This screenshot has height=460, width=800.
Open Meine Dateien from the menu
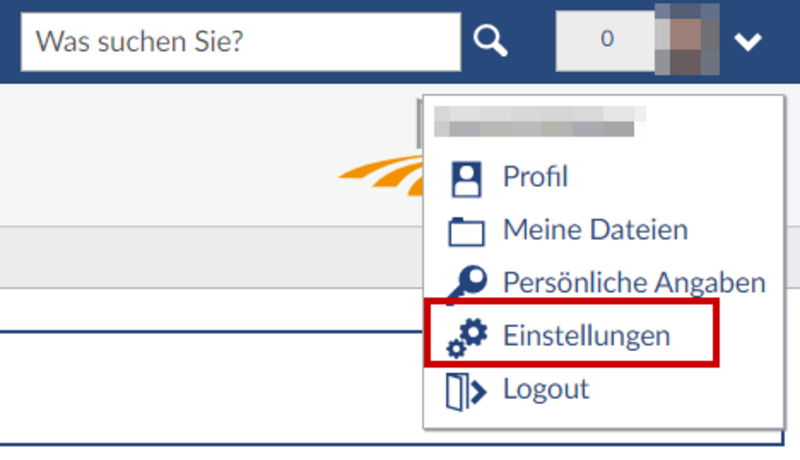click(x=595, y=230)
